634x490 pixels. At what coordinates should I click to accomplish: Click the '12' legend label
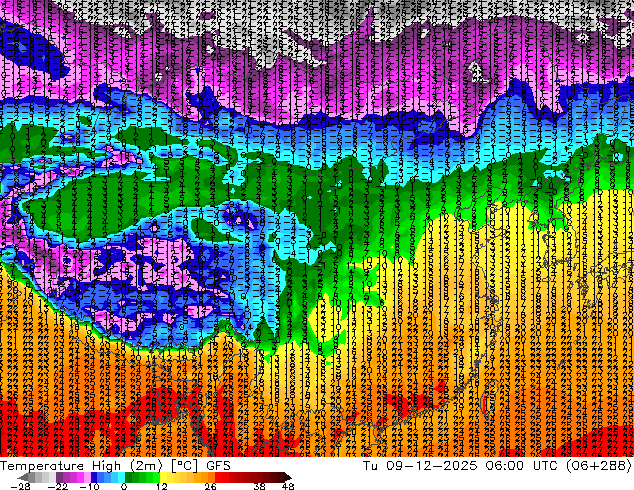point(162,486)
